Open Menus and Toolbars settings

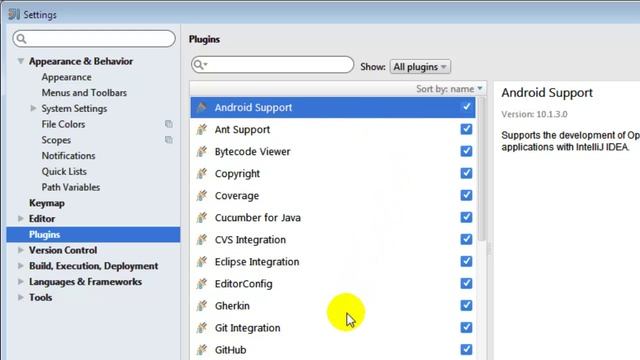pos(84,93)
